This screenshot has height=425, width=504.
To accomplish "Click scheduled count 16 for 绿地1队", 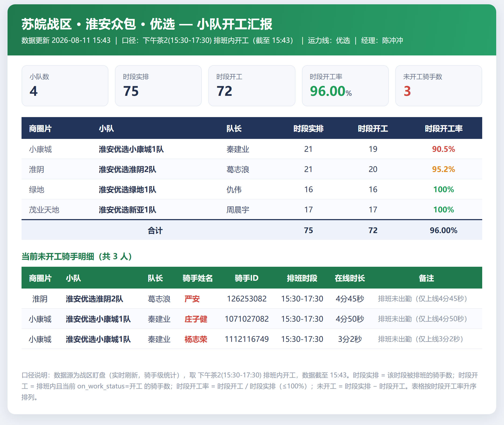I will click(308, 189).
